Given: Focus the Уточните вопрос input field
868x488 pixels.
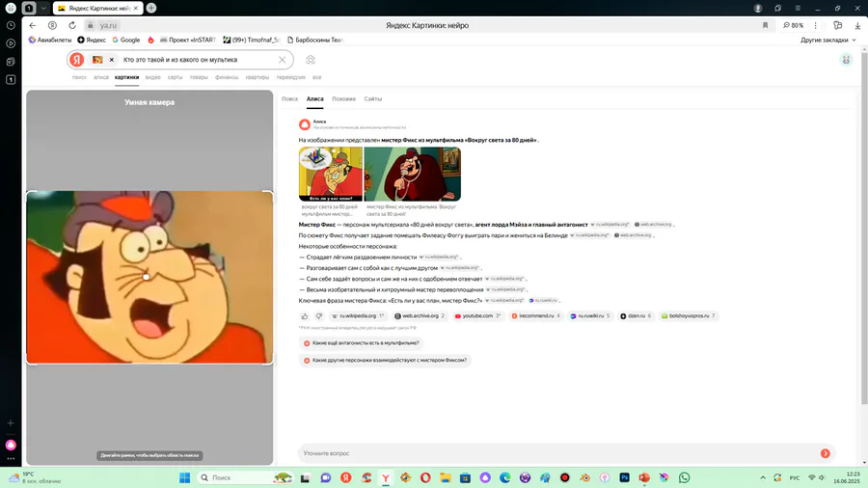Looking at the screenshot, I should [x=559, y=453].
